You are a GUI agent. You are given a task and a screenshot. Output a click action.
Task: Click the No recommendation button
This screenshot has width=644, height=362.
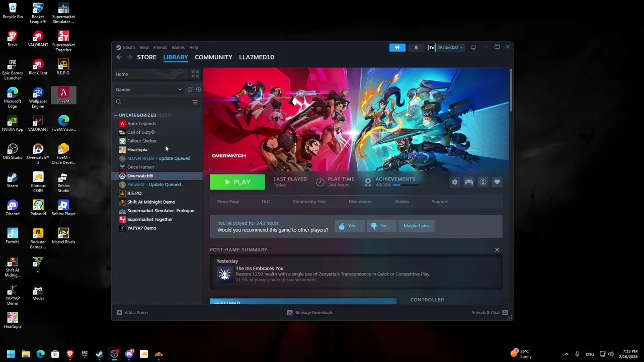[381, 226]
